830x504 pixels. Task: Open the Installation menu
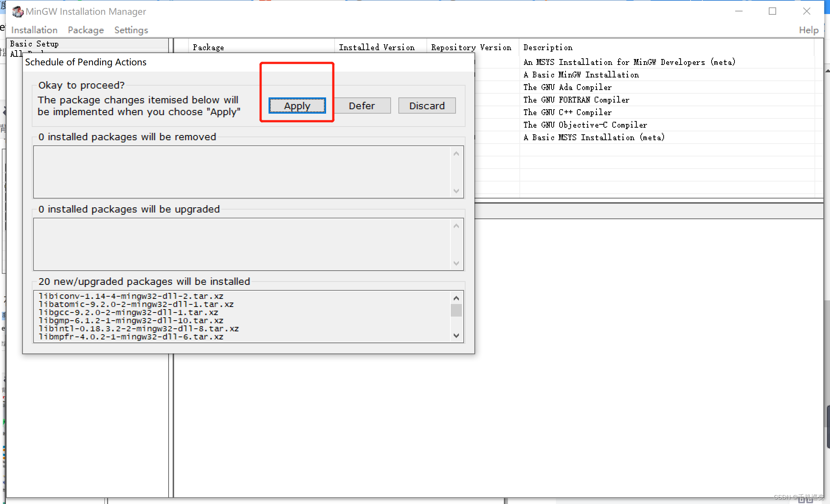(34, 30)
